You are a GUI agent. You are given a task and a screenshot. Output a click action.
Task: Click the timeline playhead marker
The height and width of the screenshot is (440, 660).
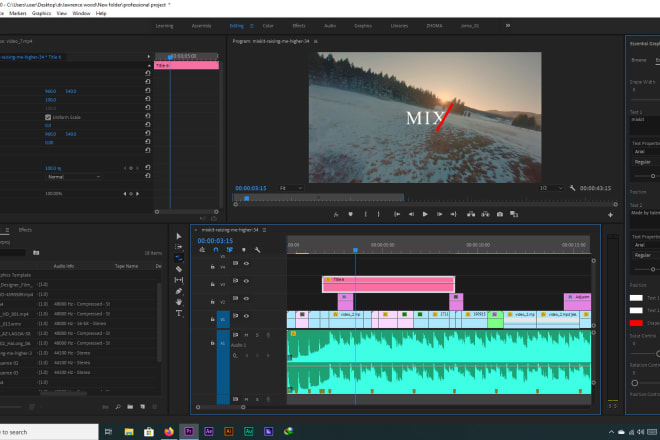tap(355, 250)
